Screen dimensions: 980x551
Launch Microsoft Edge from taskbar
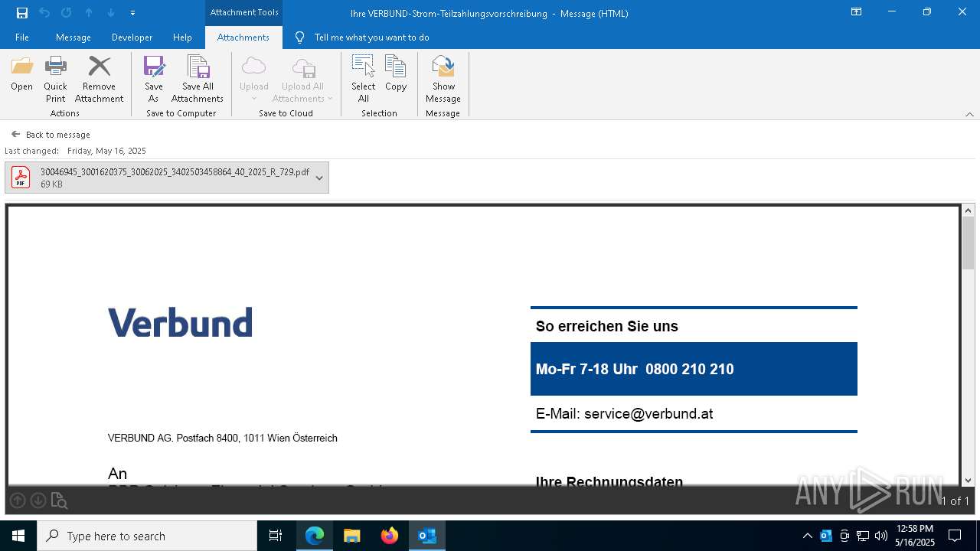click(x=315, y=536)
